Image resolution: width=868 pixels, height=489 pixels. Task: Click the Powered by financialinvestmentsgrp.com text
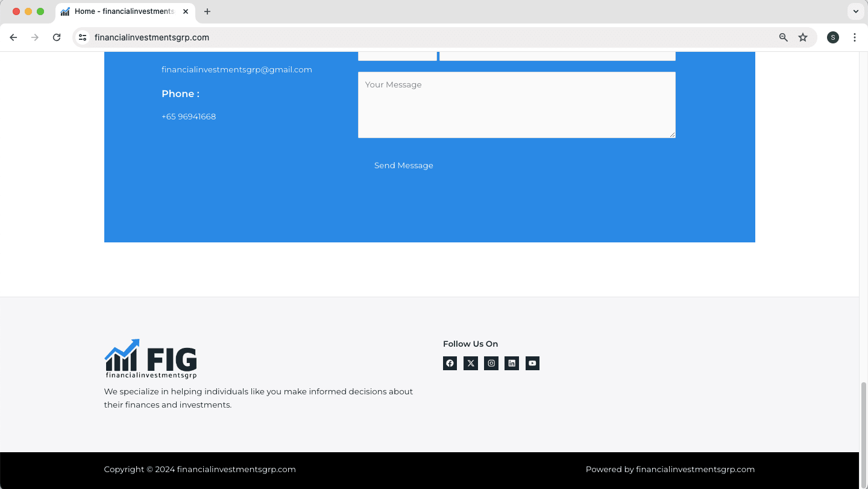pyautogui.click(x=670, y=469)
